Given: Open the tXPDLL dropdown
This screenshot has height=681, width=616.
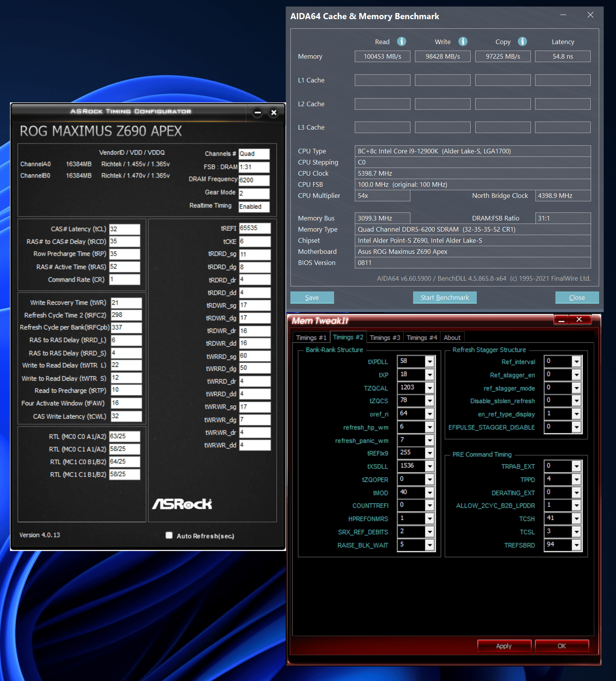Looking at the screenshot, I should pyautogui.click(x=430, y=362).
